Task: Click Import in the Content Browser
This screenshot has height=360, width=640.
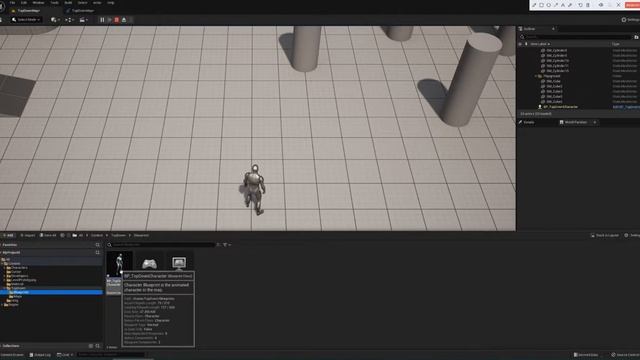Action: 28,236
